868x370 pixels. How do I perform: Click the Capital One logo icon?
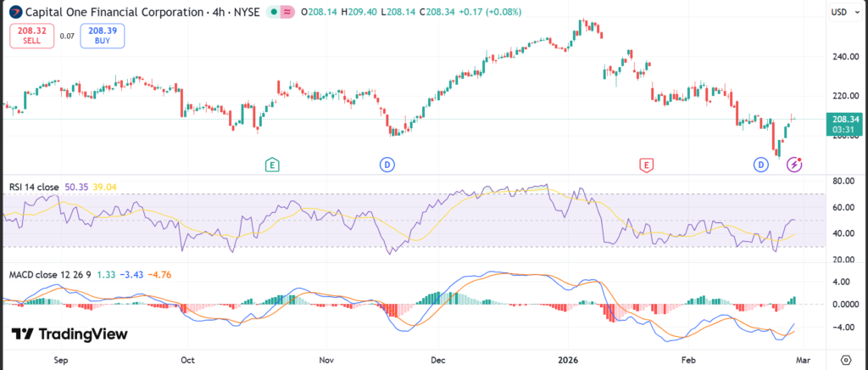pos(14,13)
